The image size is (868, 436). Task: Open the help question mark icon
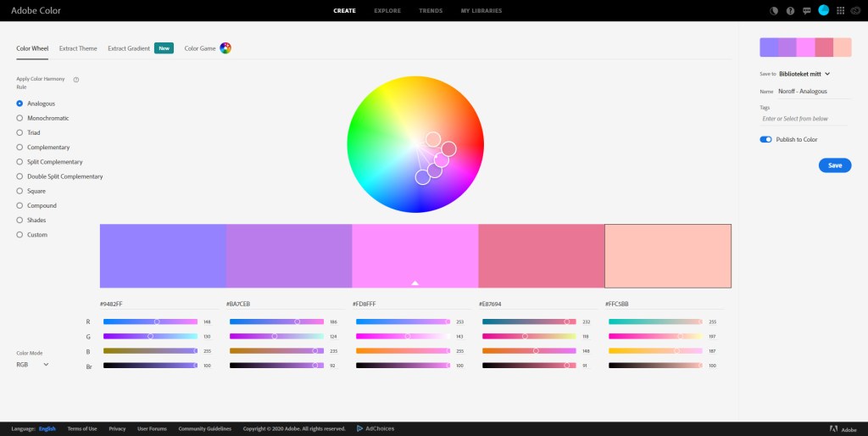(790, 11)
